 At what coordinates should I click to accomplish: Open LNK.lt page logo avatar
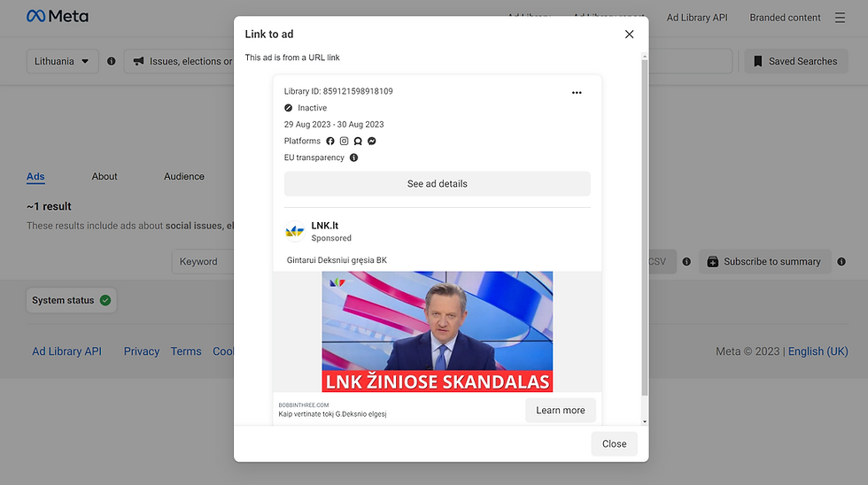[294, 231]
